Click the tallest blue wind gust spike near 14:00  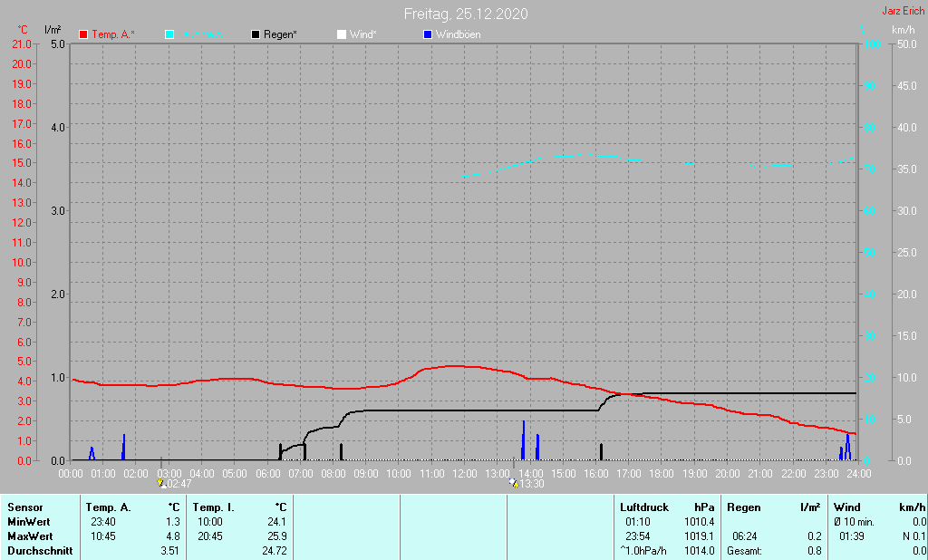coord(523,440)
